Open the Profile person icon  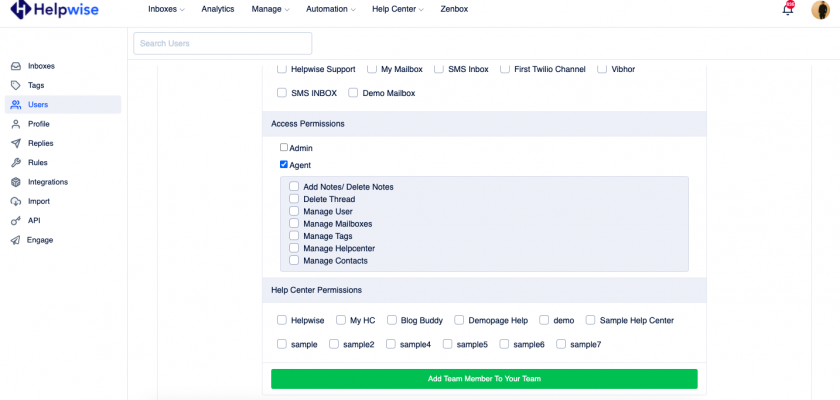(16, 124)
